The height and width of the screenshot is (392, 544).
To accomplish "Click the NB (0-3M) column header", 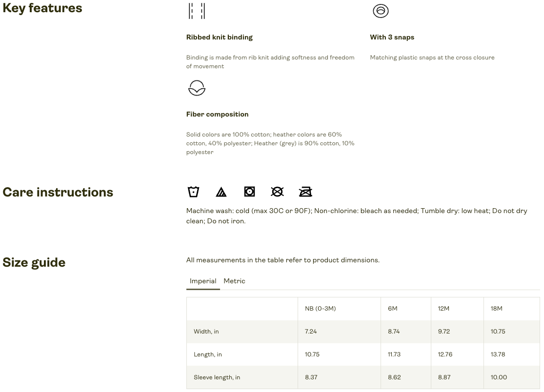I will pyautogui.click(x=320, y=309).
